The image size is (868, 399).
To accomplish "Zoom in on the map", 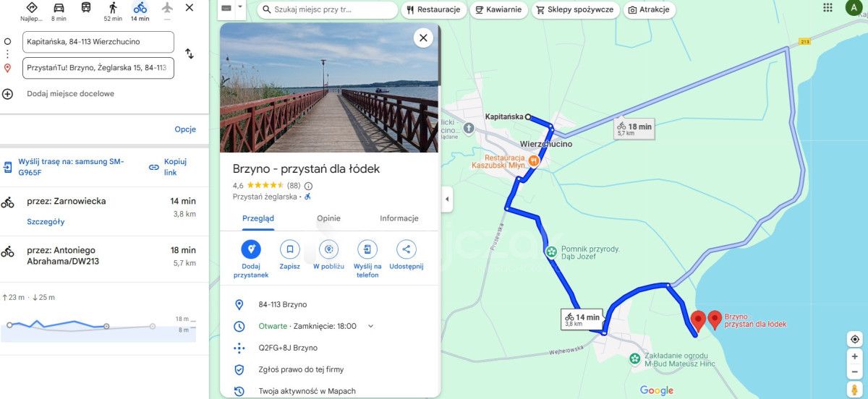I will point(855,356).
